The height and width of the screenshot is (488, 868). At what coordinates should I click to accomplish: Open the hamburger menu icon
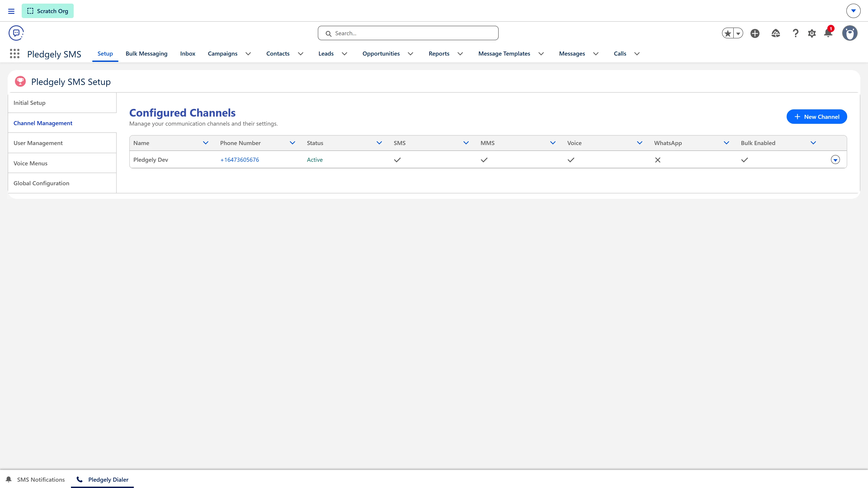[x=11, y=11]
